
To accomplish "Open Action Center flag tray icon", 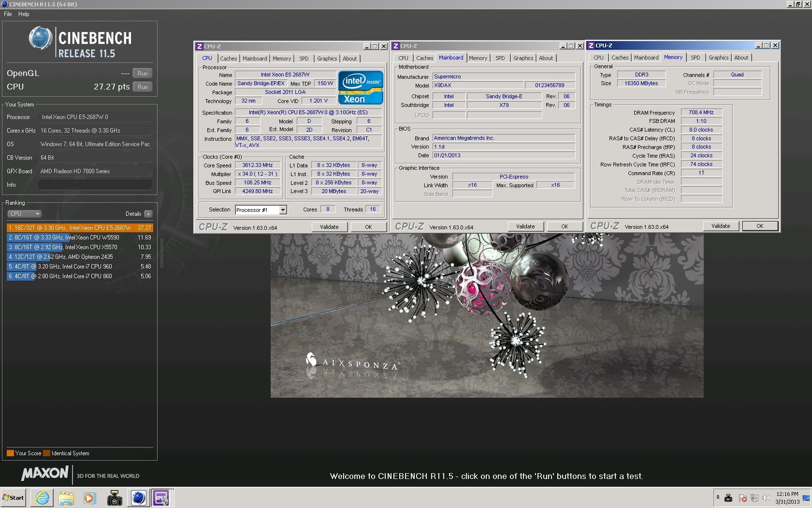I will tap(743, 498).
